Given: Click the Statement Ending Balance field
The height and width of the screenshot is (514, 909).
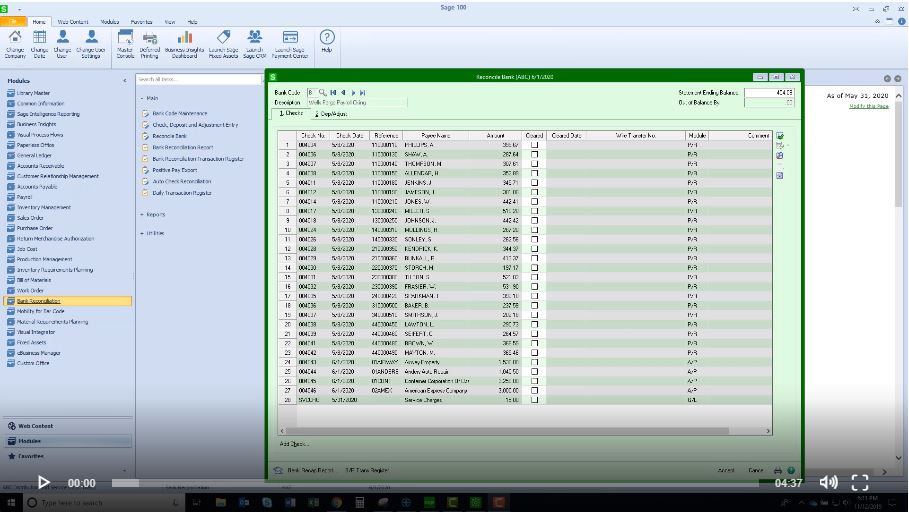Looking at the screenshot, I should [769, 92].
